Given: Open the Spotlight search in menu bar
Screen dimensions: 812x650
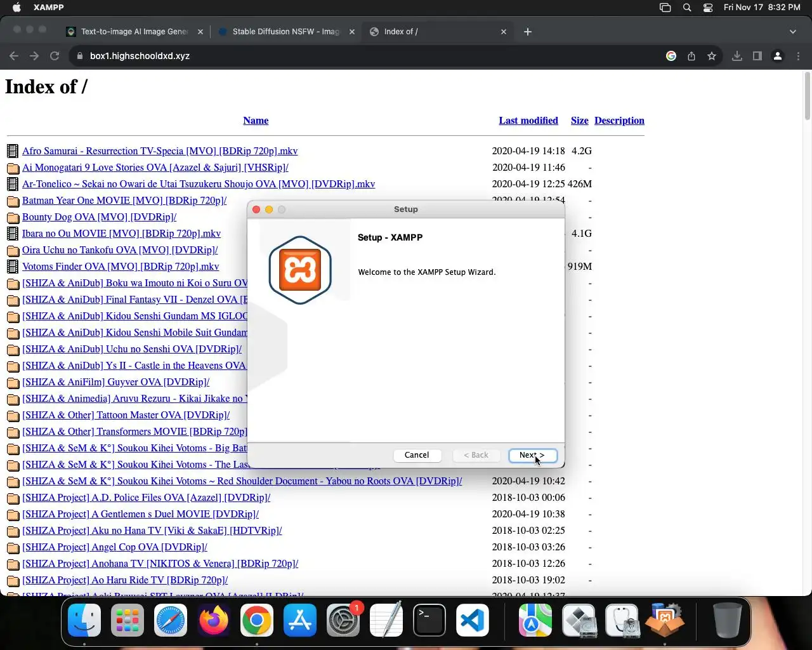Looking at the screenshot, I should 687,8.
